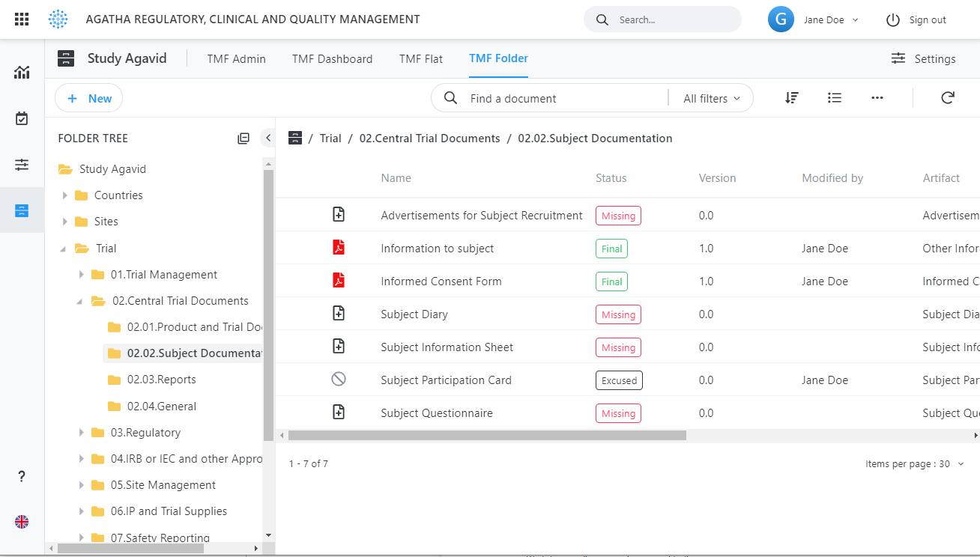
Task: Click the copy folder tree icon
Action: pyautogui.click(x=244, y=138)
